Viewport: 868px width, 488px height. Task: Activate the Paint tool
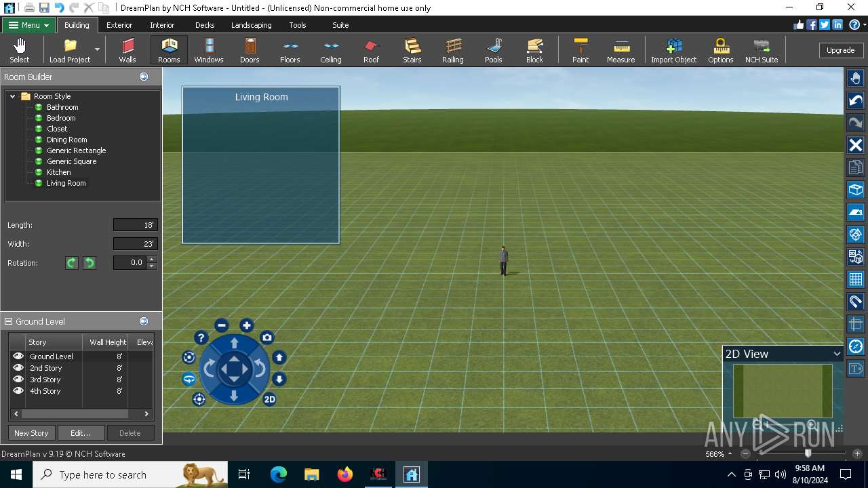pyautogui.click(x=580, y=50)
